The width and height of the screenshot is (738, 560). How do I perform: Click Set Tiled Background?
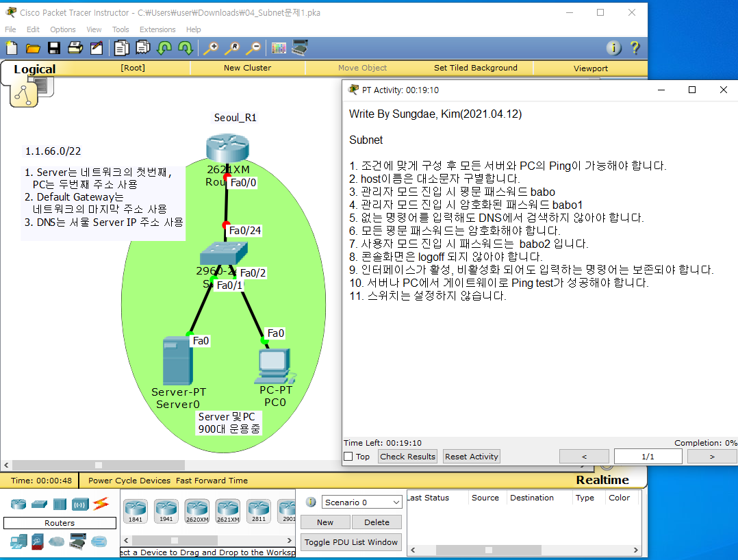475,68
